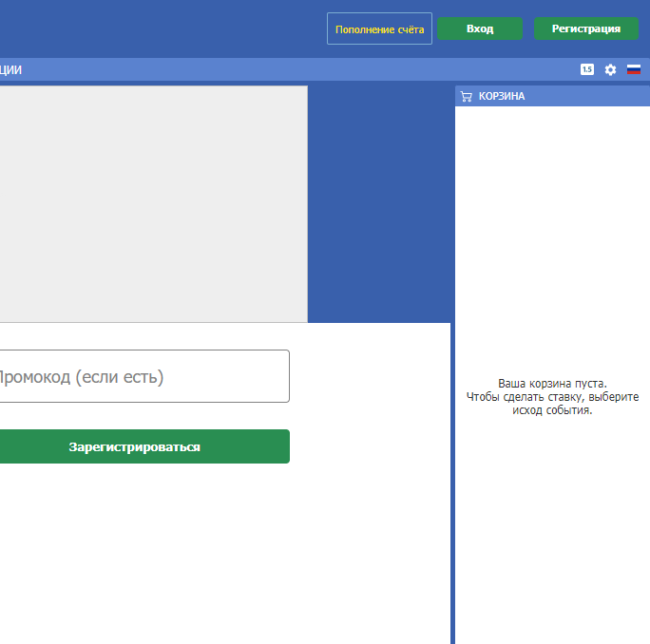
Task: Click the shopping cart icon in Корзина
Action: point(467,96)
